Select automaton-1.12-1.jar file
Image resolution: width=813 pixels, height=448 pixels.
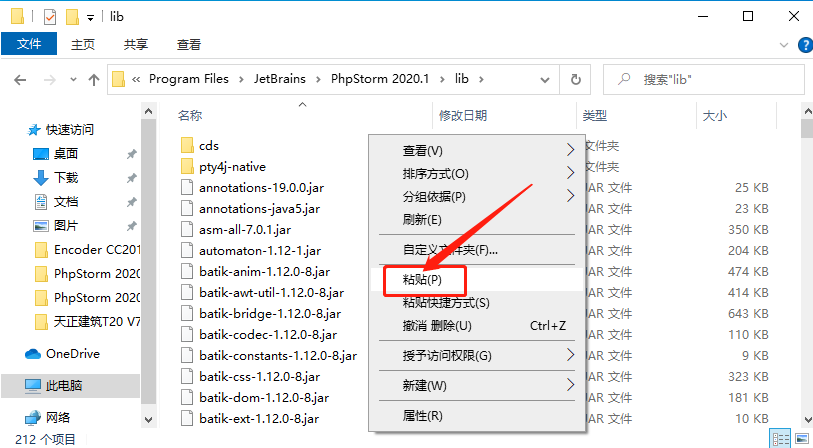pyautogui.click(x=260, y=251)
